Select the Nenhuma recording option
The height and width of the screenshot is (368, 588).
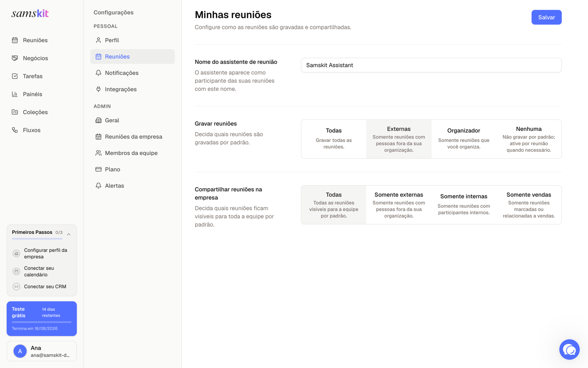[529, 139]
